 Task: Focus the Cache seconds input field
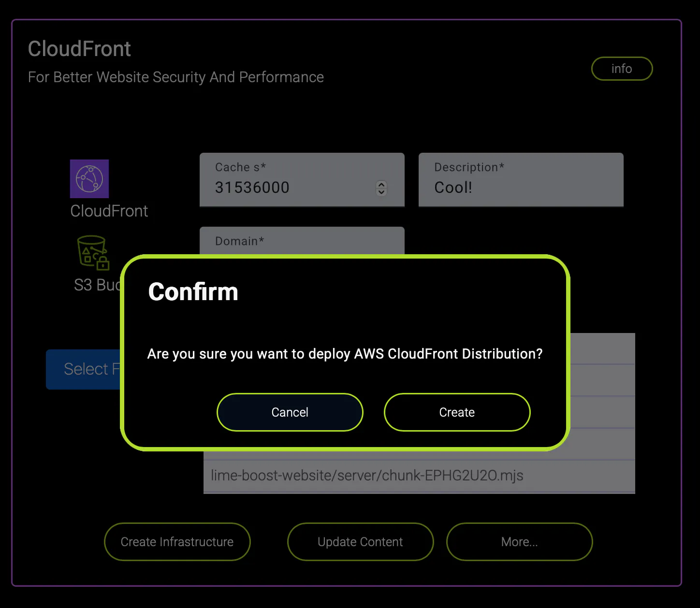tap(302, 180)
